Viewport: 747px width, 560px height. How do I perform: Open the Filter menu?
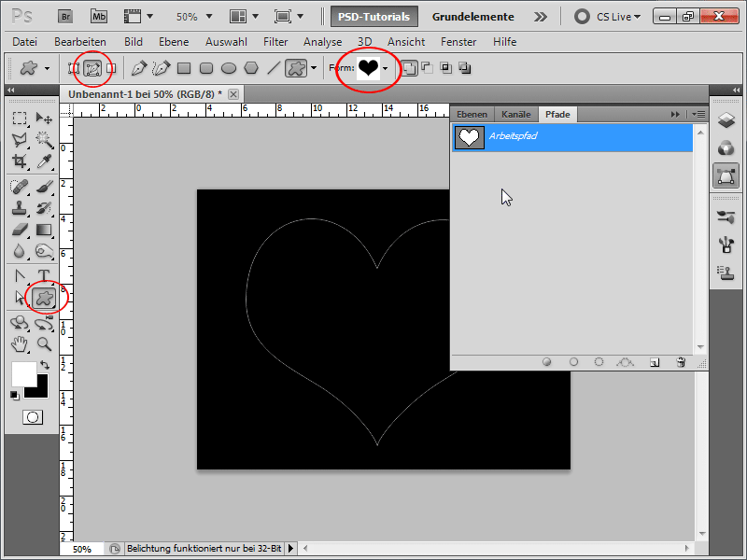275,42
